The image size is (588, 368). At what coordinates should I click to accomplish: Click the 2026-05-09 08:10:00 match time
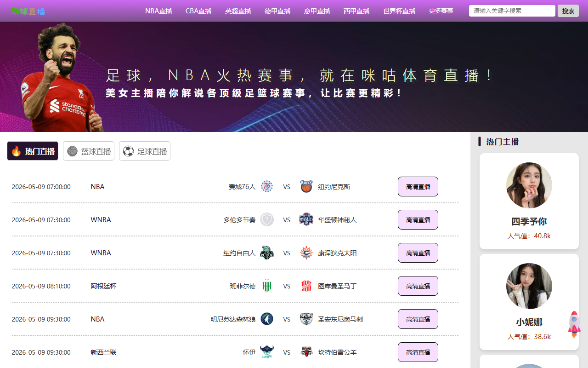coord(41,286)
